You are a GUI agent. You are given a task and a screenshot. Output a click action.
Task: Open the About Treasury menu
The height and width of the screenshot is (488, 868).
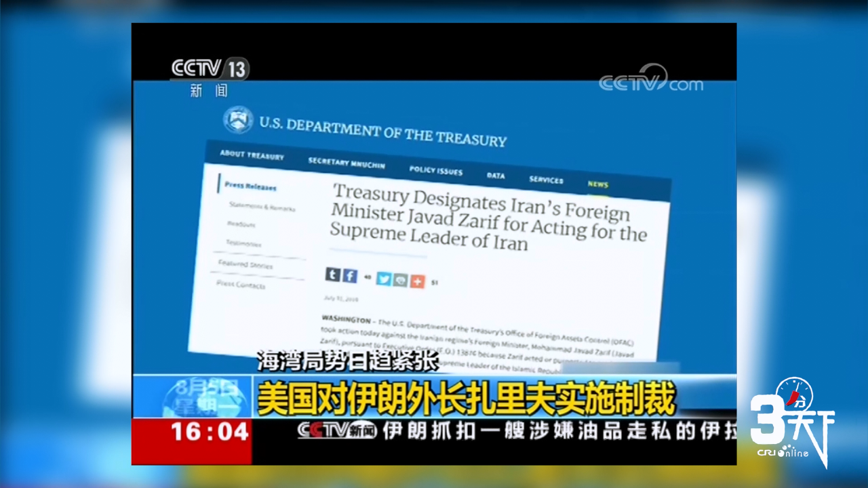(x=252, y=155)
